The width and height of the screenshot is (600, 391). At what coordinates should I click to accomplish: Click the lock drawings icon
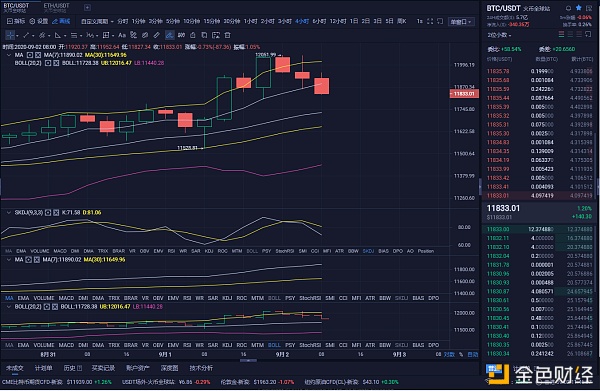tap(193, 35)
